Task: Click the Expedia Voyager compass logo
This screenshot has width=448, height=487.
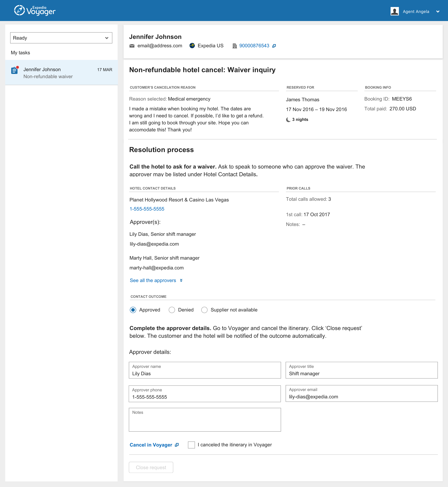Action: 19,11
